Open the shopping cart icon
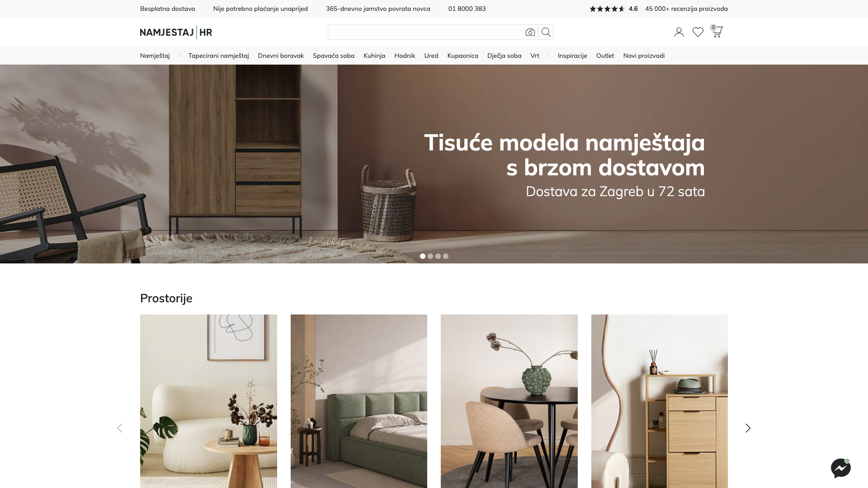Screen dimensions: 868x488 (717, 32)
